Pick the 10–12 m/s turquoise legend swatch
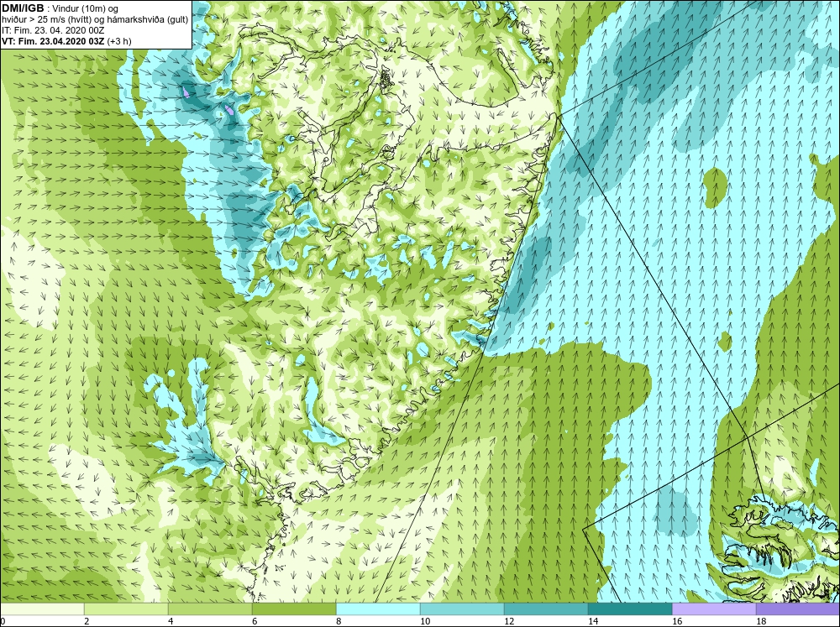840x627 pixels. tap(462, 609)
